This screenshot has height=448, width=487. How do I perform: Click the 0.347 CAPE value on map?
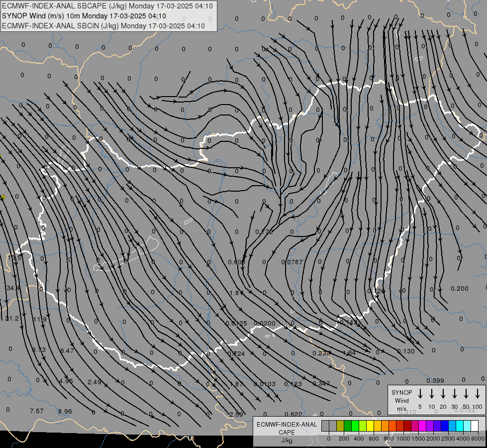coord(321,383)
